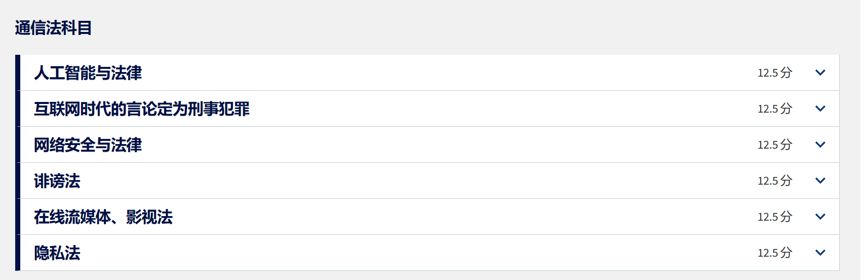Expand the 隐私法 chevron arrow
This screenshot has width=868, height=280.
click(820, 253)
